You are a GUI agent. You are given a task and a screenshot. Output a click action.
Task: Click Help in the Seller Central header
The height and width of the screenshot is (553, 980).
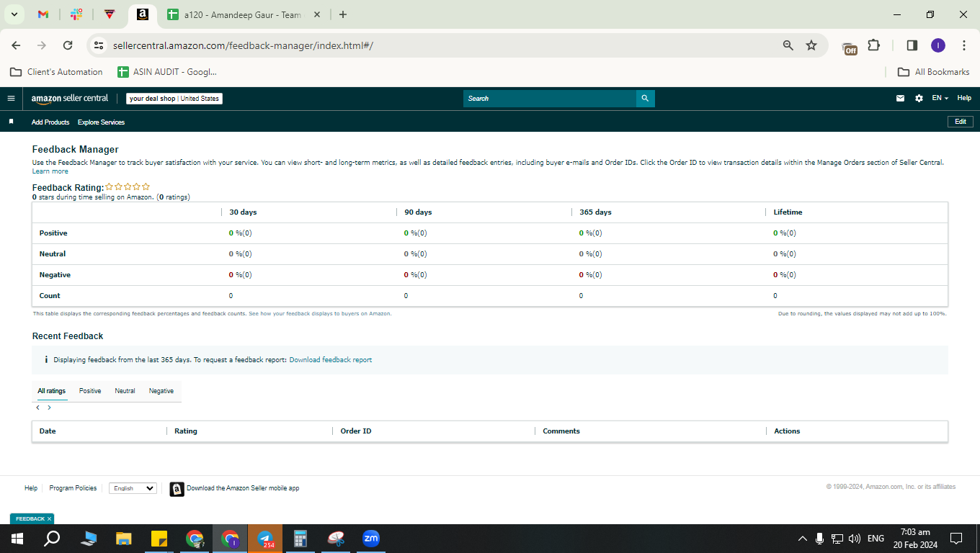point(964,99)
